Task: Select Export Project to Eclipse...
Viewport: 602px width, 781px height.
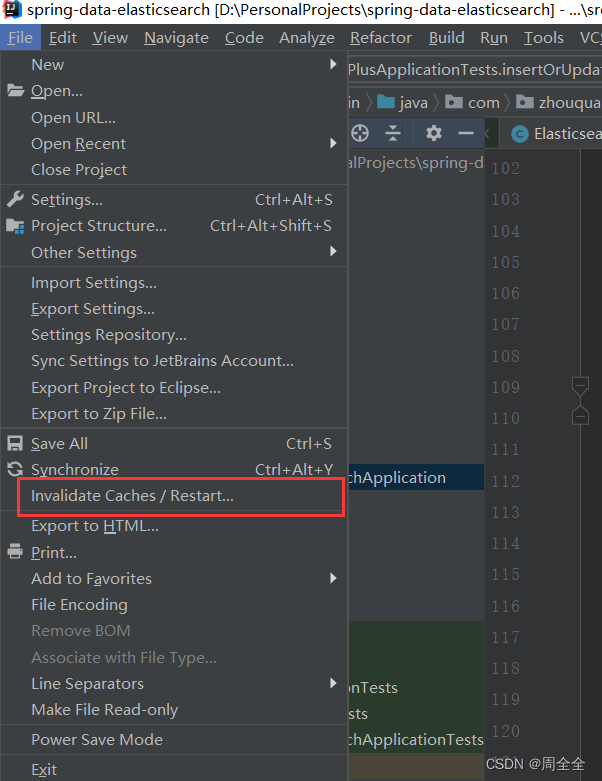Action: coord(174,388)
